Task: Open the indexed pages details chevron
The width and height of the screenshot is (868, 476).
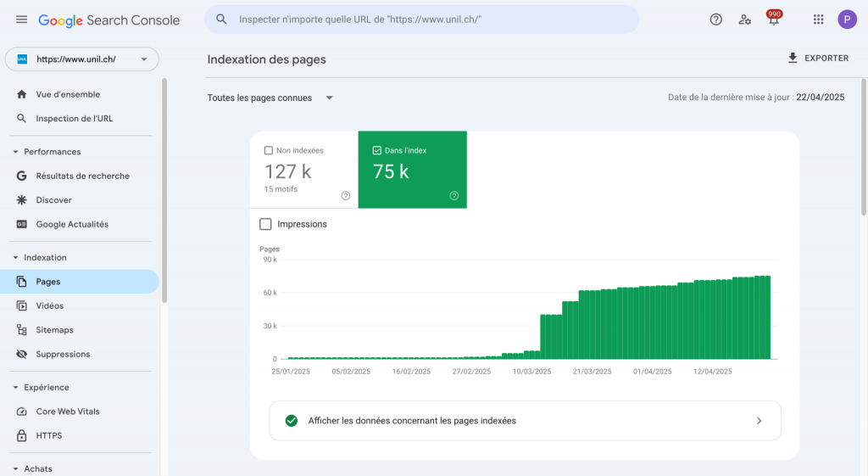Action: (759, 421)
